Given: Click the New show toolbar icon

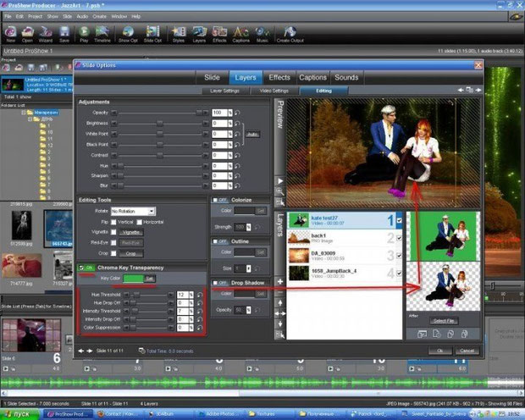Looking at the screenshot, I should click(x=11, y=34).
